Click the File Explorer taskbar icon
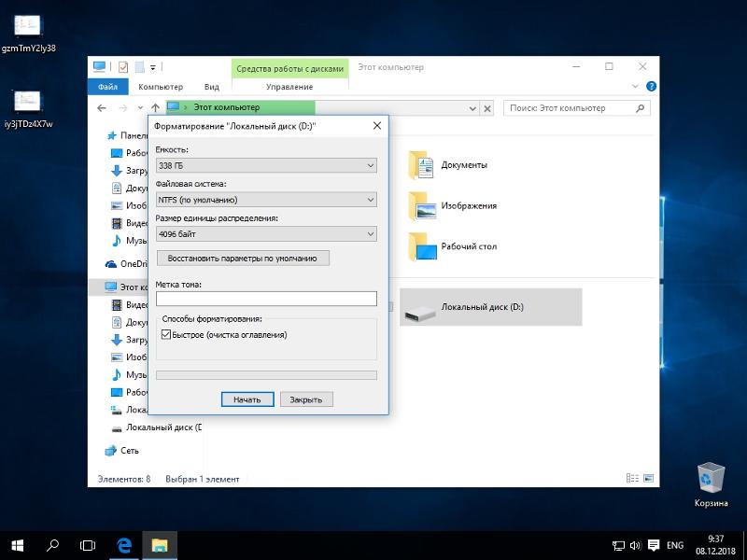This screenshot has height=560, width=747. 160,546
